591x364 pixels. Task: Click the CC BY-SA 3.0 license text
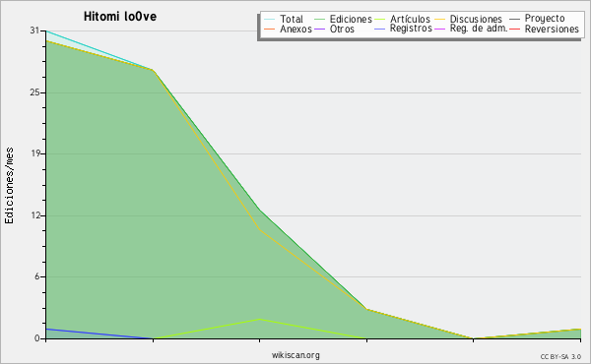(x=560, y=356)
